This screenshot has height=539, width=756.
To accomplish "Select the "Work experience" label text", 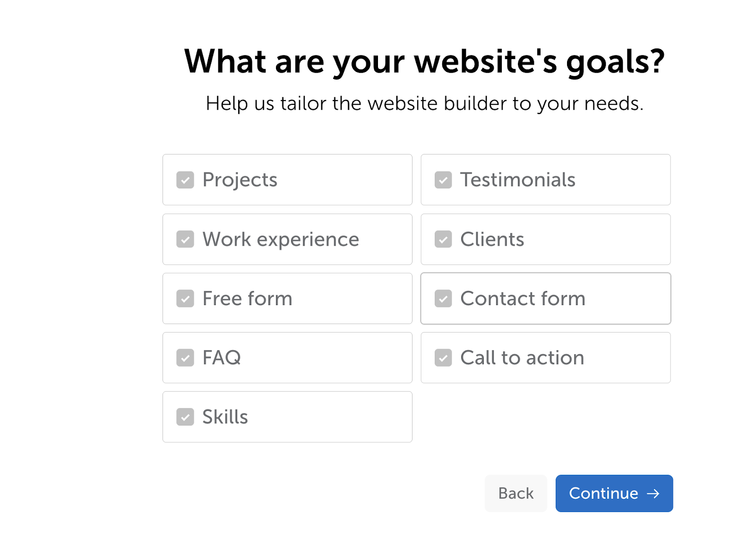I will pos(281,240).
